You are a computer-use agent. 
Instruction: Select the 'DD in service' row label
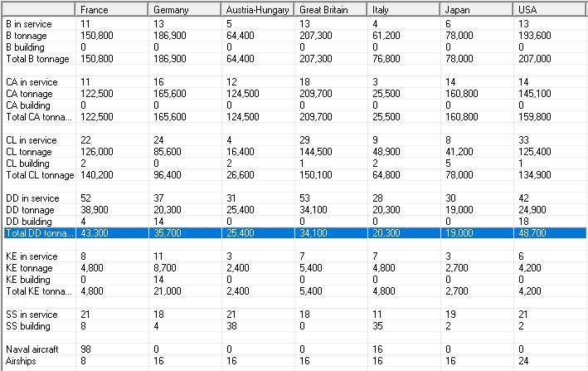32,198
